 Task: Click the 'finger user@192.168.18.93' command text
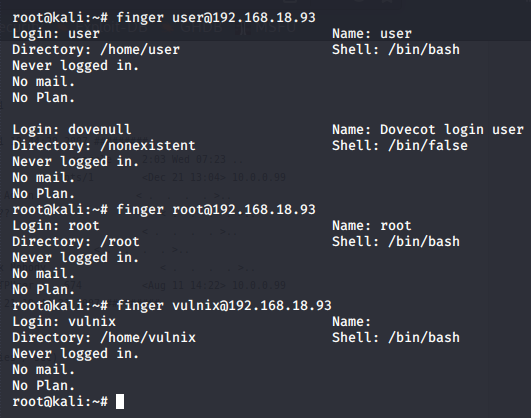point(216,18)
